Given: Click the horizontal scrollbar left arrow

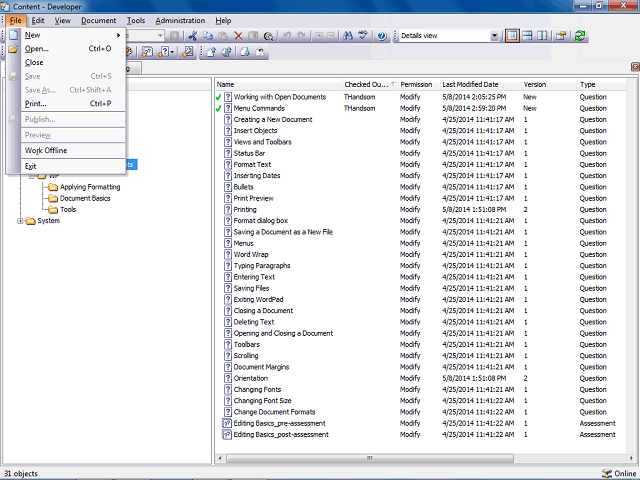Looking at the screenshot, I should point(220,458).
